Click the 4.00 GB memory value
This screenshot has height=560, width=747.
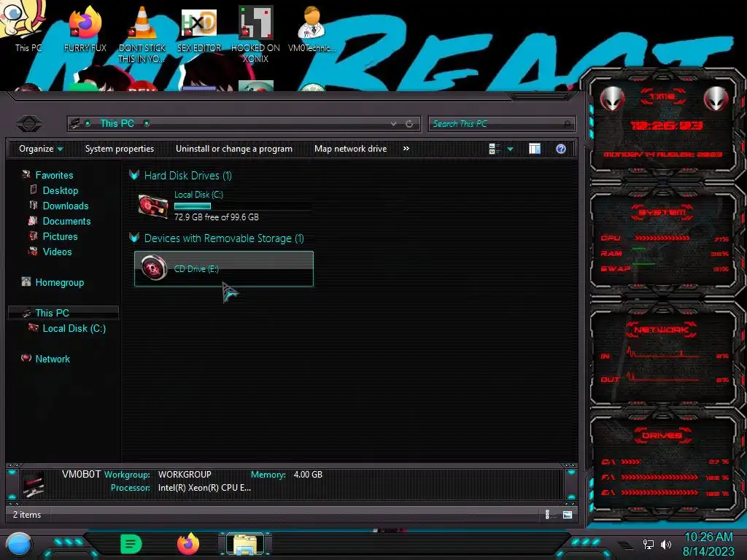coord(308,474)
